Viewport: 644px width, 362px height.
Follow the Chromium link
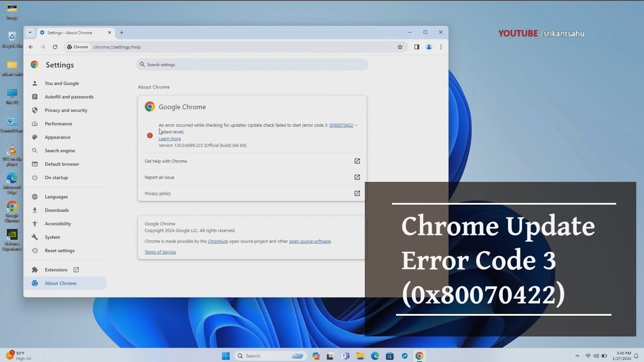[x=218, y=241]
